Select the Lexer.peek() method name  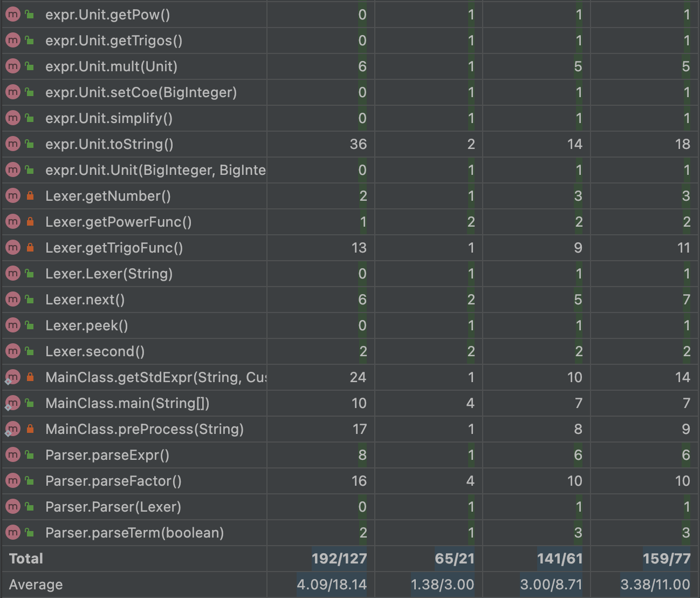[x=87, y=325]
